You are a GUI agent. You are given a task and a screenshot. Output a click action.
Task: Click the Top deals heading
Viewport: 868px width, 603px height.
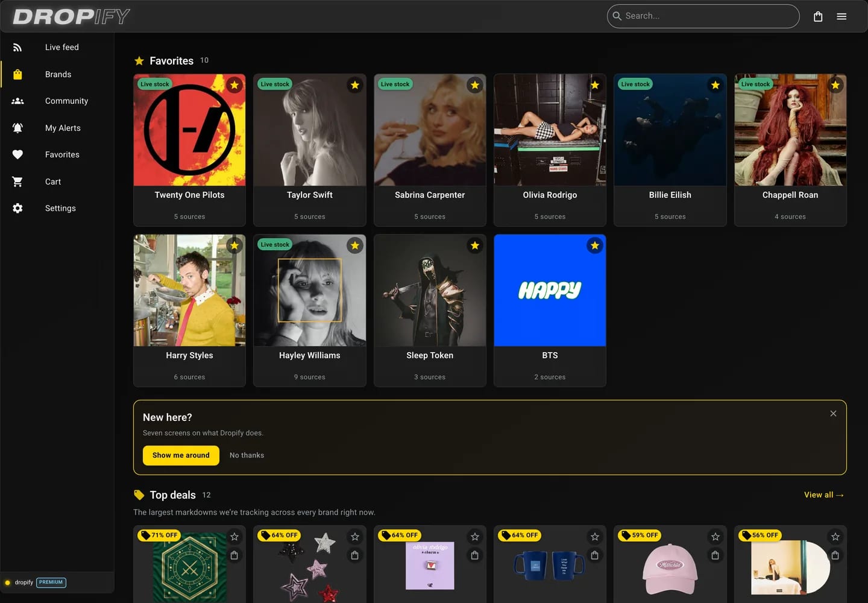(x=172, y=495)
